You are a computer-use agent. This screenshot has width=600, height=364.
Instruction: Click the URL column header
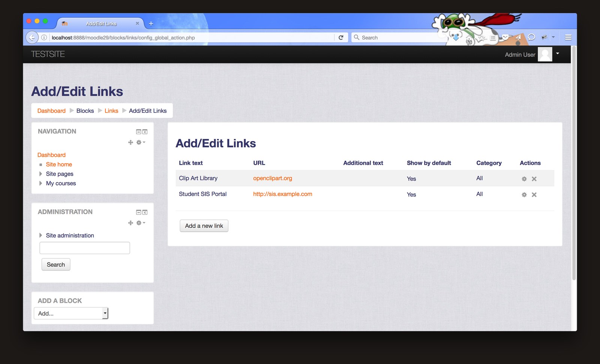click(259, 163)
